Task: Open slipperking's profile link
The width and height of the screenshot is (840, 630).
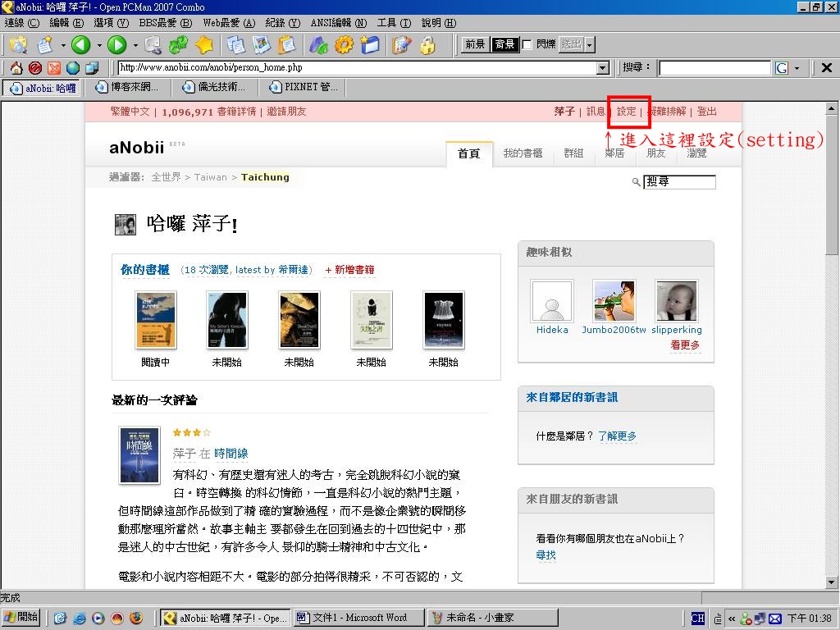Action: 677,330
